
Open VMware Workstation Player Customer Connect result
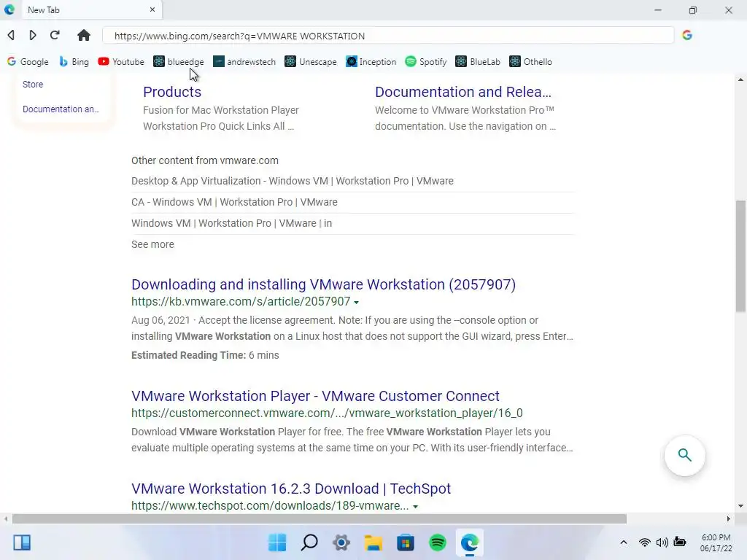(315, 396)
